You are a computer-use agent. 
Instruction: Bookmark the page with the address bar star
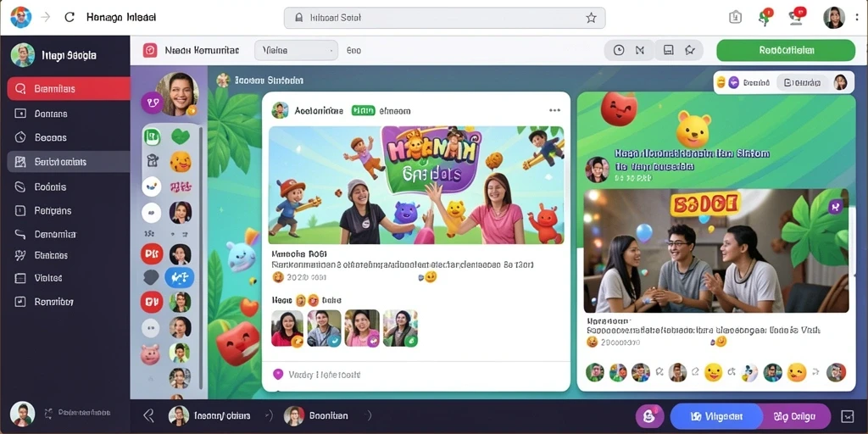(x=591, y=18)
